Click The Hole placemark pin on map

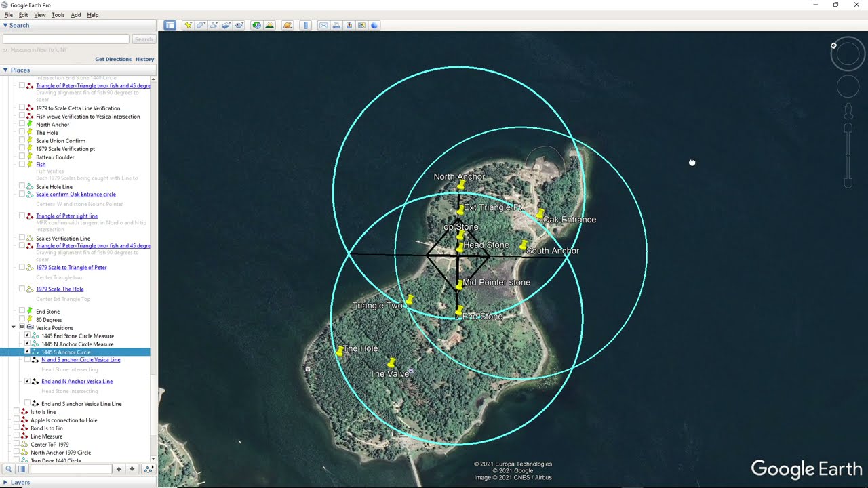(x=339, y=351)
